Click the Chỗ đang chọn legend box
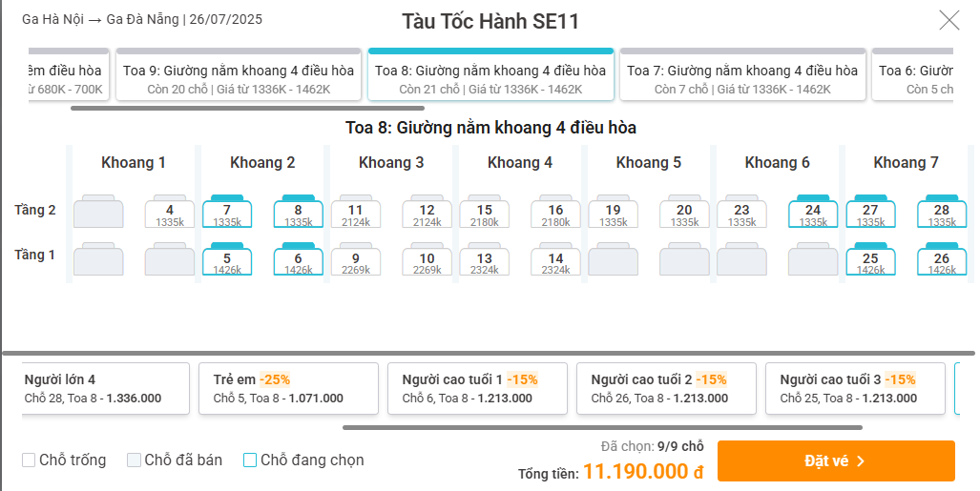 (250, 460)
